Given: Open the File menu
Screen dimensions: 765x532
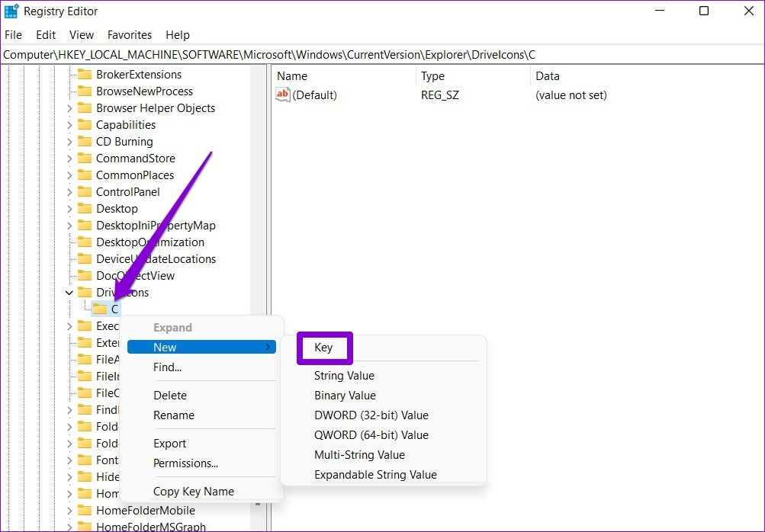Looking at the screenshot, I should pyautogui.click(x=13, y=35).
